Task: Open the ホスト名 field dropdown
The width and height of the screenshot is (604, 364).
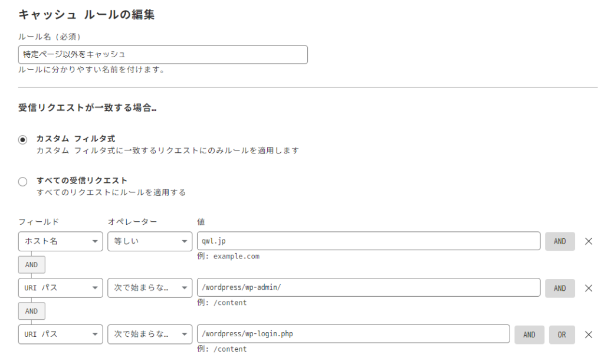Action: click(60, 241)
